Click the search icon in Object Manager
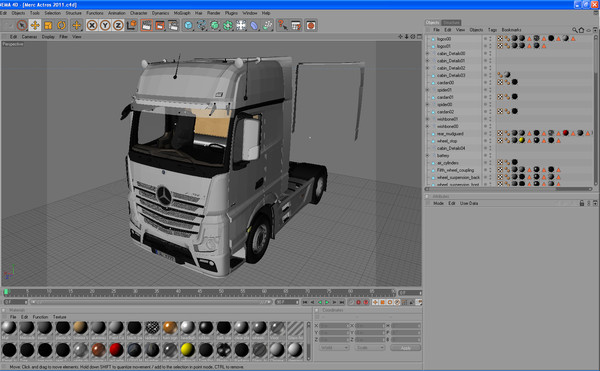 (575, 30)
